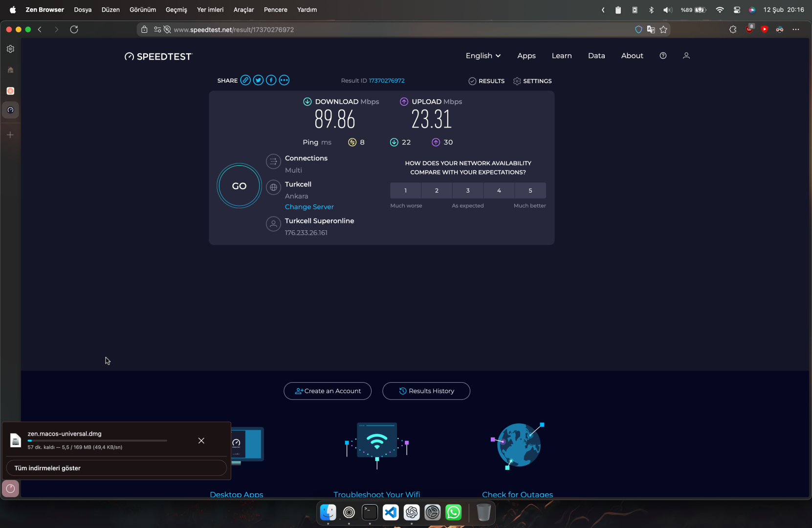Open the Wifi troubleshooting illustration

point(377,445)
